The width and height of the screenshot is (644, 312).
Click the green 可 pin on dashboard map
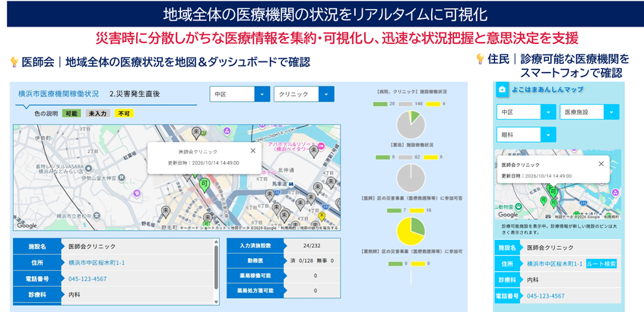204,184
